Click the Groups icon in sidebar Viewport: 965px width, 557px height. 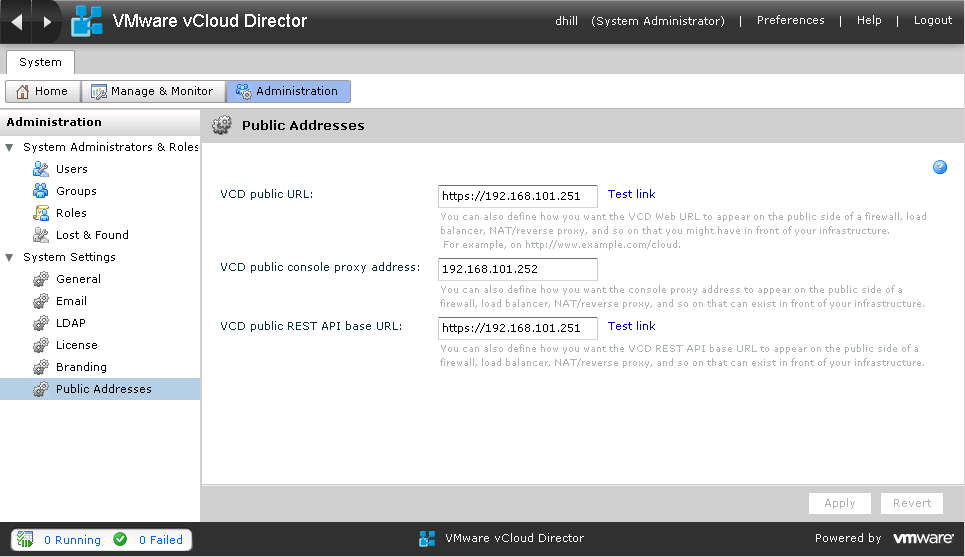(x=41, y=191)
